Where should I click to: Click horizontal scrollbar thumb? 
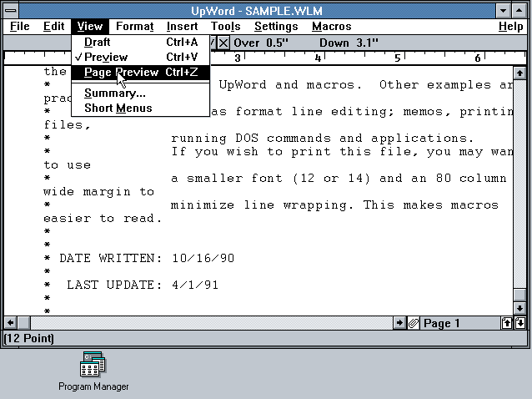[x=23, y=322]
